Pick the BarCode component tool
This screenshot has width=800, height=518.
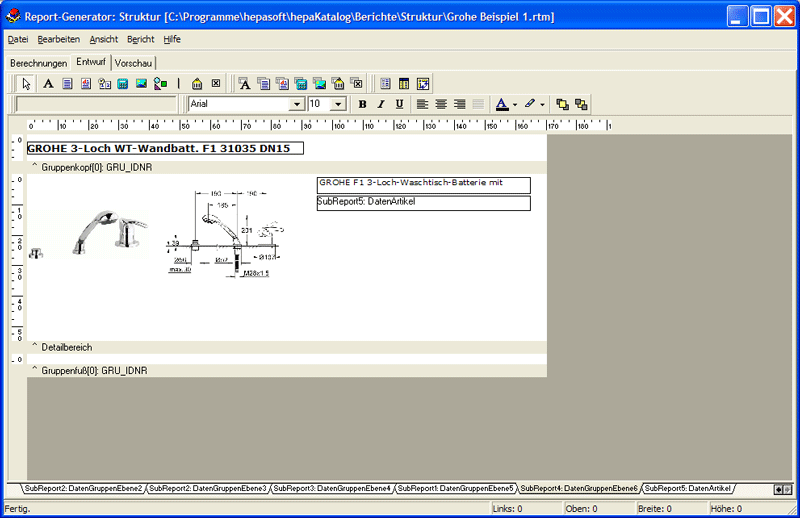(x=197, y=84)
